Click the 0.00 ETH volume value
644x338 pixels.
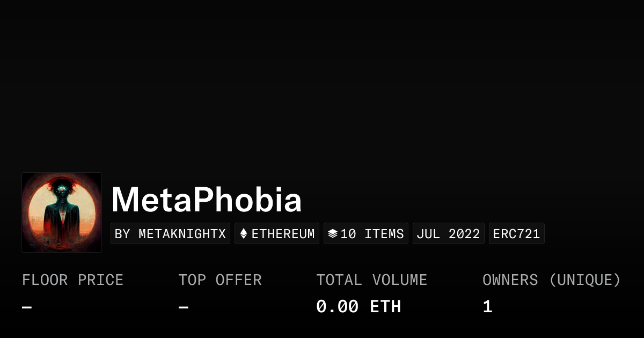358,307
